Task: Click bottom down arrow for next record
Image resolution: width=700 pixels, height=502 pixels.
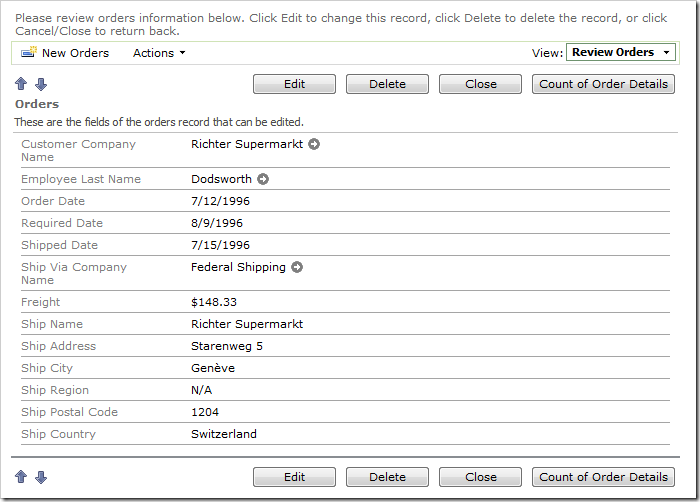Action: 41,478
